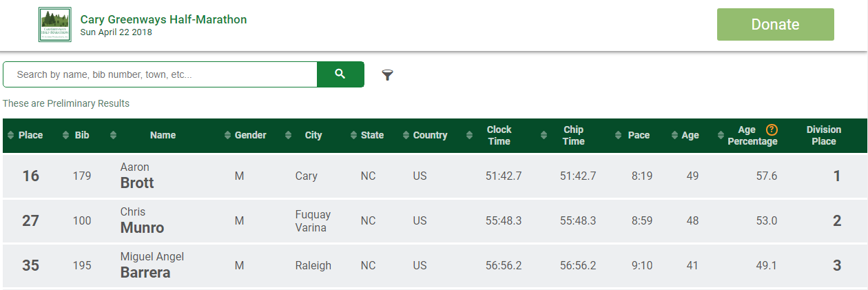
Task: Toggle sort order on Age column
Action: point(674,136)
